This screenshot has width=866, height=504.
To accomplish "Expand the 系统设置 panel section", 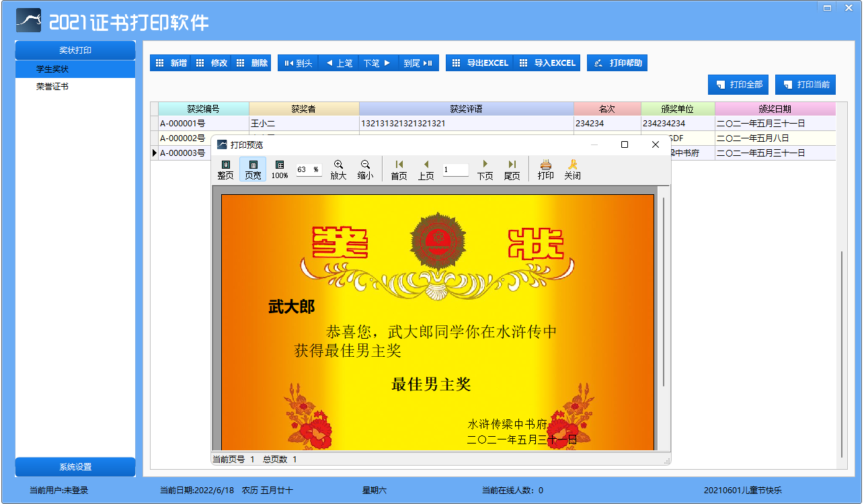I will pos(75,467).
